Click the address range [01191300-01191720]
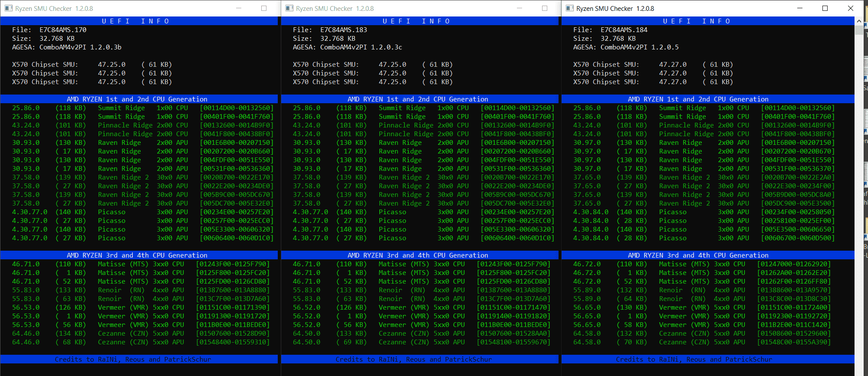The image size is (868, 376). coord(233,316)
